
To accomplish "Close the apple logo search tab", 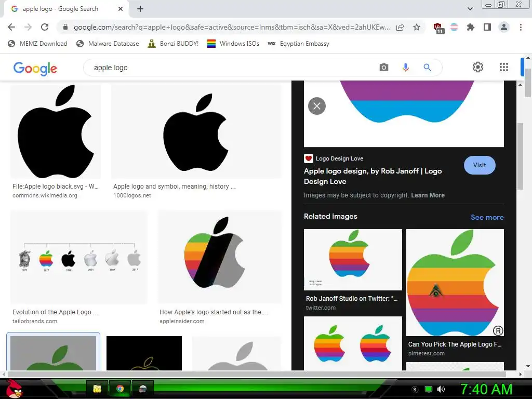I will click(121, 9).
